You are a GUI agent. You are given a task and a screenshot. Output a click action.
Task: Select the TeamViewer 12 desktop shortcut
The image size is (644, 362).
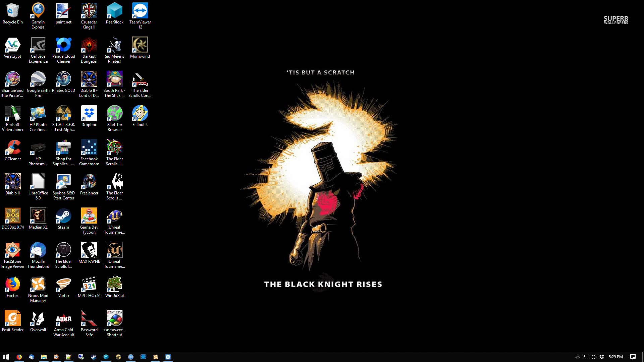pos(140,16)
